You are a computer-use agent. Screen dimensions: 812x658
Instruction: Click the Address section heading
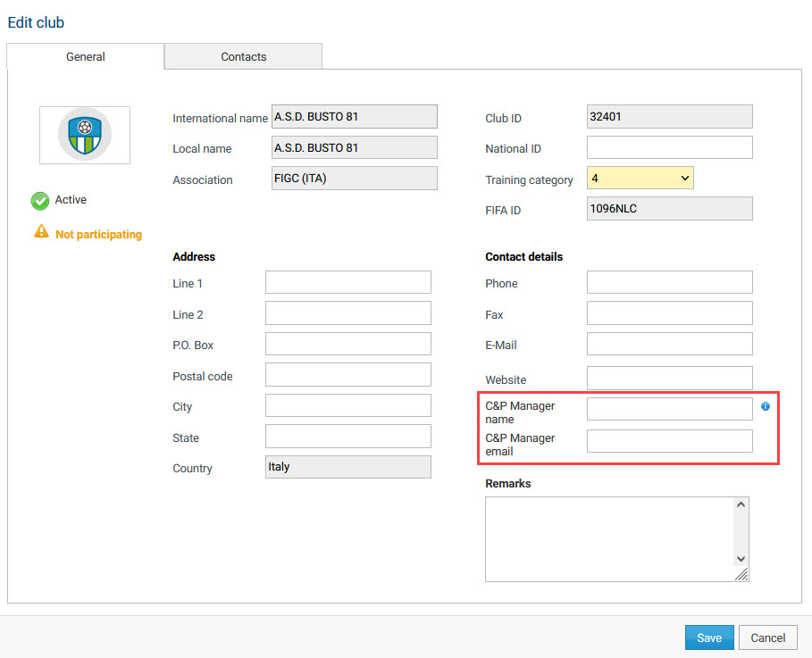(x=194, y=257)
